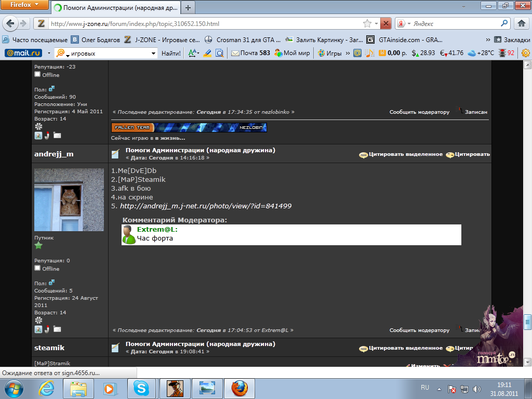
Task: Click the 0,00 р. wallet balance
Action: click(393, 53)
